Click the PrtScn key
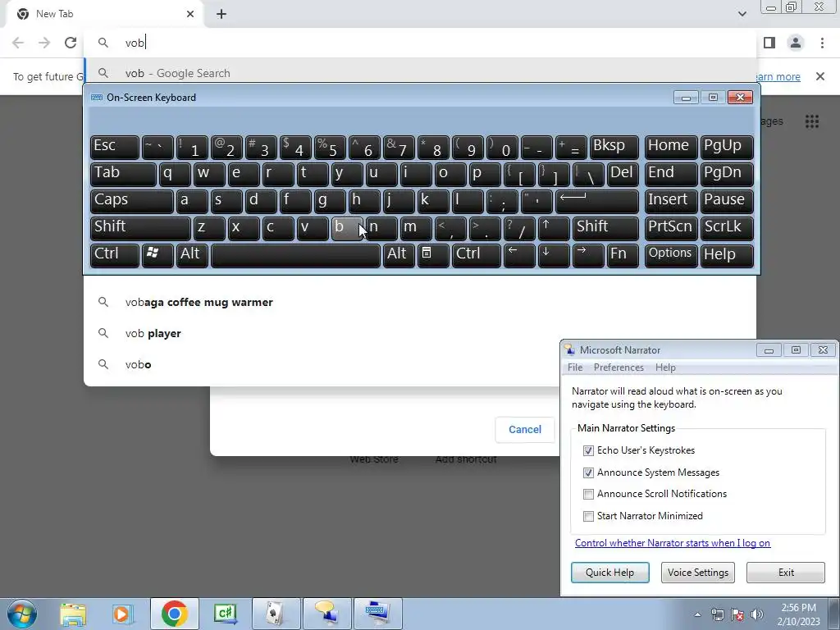 pos(671,228)
